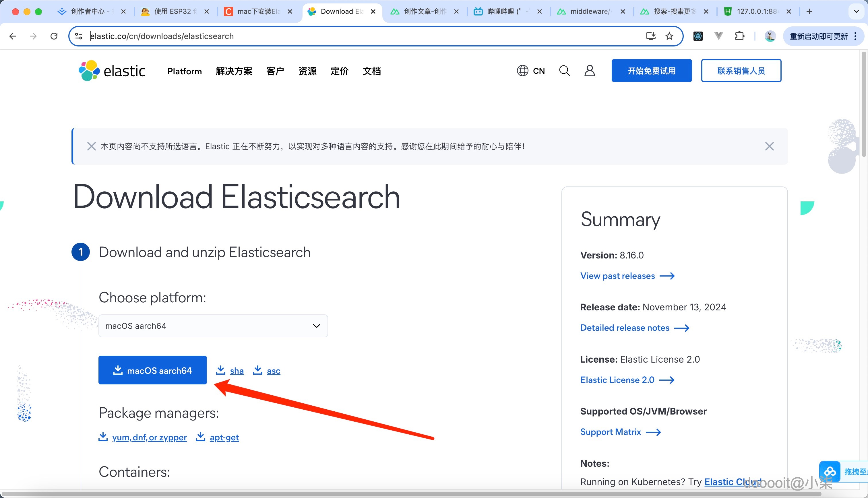
Task: Dismiss the language notice banner
Action: [x=769, y=146]
